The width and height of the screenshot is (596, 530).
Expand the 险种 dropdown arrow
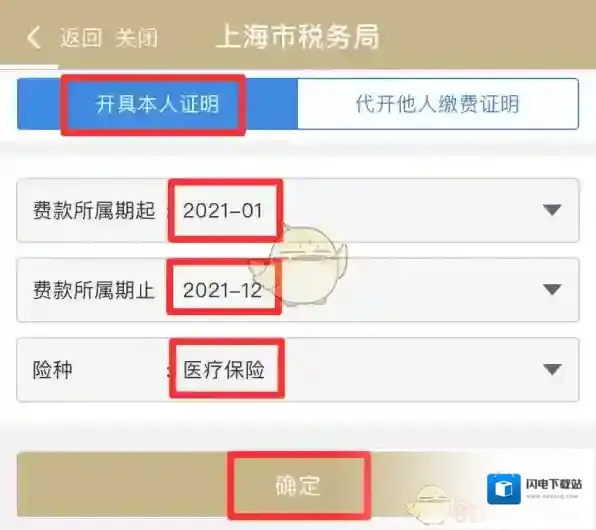point(552,370)
